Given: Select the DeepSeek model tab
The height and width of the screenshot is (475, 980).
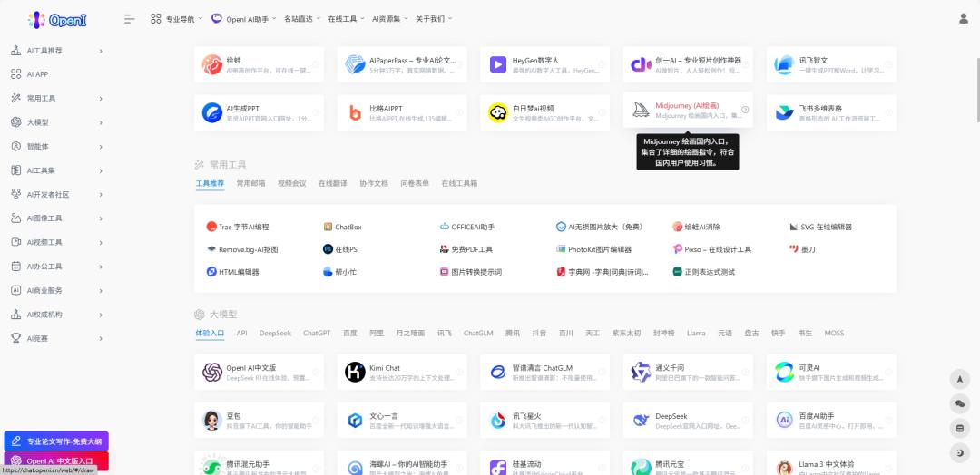Looking at the screenshot, I should (x=275, y=334).
